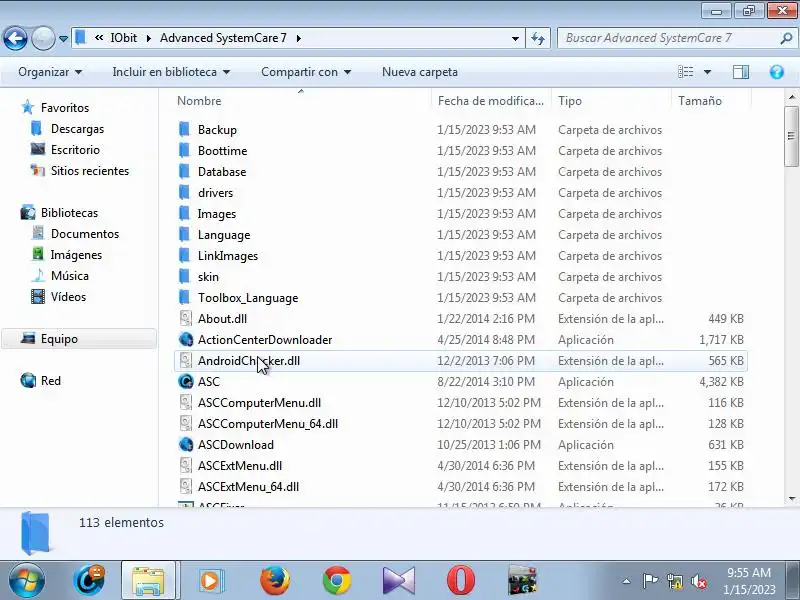The width and height of the screenshot is (800, 600).
Task: Select the Toolbox_Language folder
Action: [248, 297]
